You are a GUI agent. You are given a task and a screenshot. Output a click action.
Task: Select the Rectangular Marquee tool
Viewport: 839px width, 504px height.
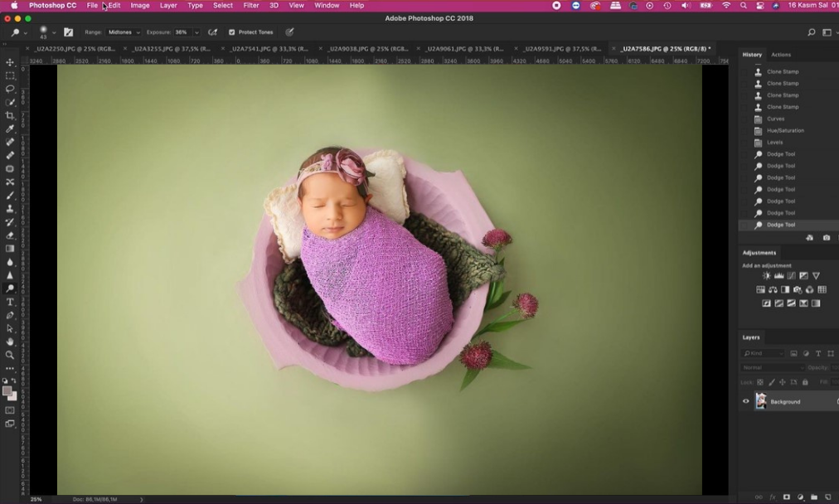pos(10,75)
